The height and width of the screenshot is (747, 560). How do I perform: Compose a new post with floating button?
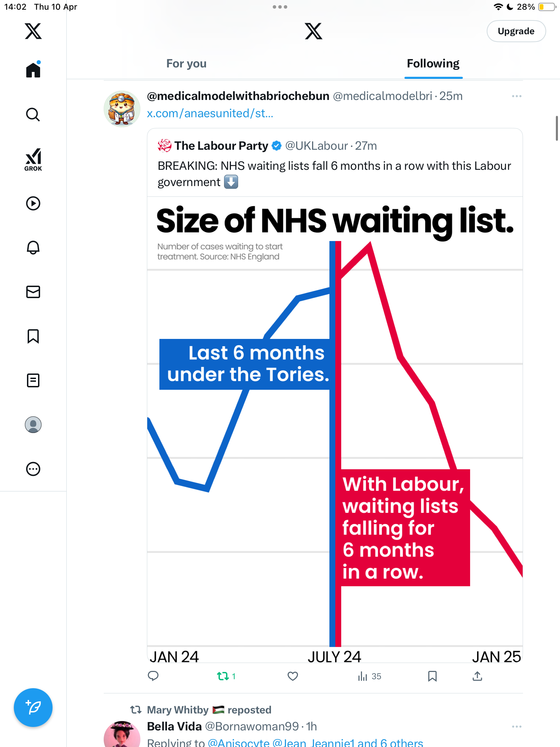coord(33,708)
